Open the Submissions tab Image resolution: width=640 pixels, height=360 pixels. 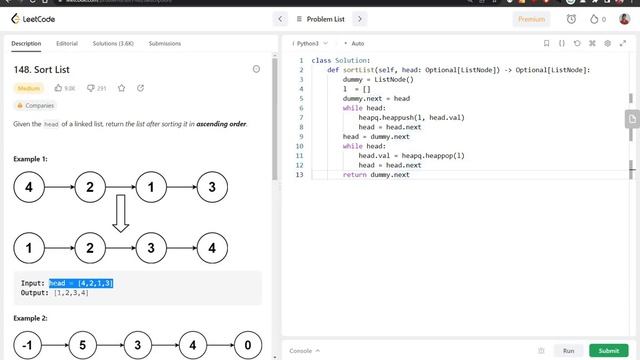pos(165,43)
